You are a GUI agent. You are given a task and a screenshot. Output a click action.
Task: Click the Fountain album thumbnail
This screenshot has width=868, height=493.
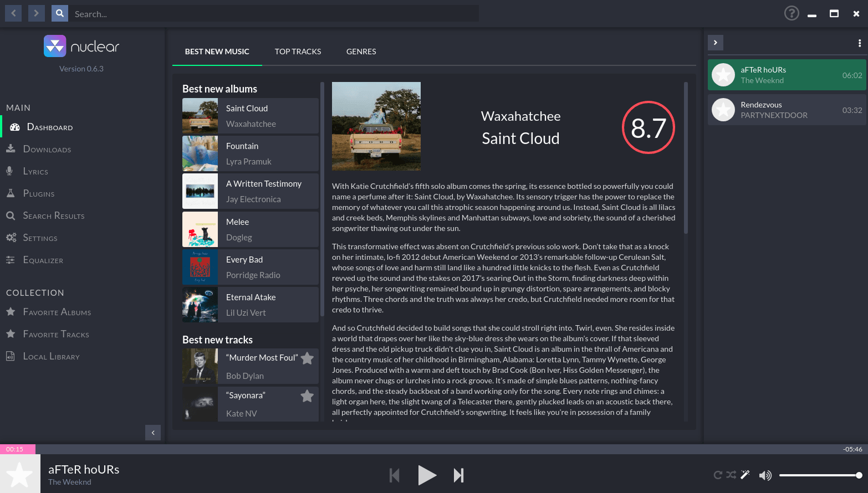(x=200, y=153)
